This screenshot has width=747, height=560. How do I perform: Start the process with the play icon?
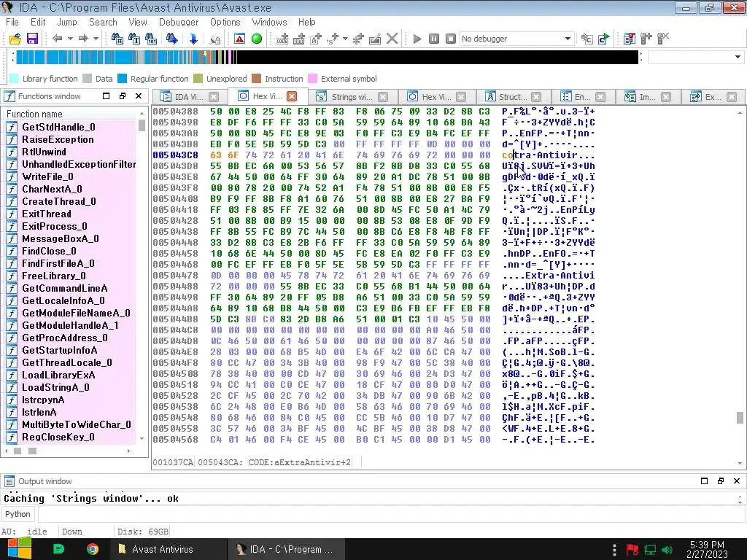point(417,39)
